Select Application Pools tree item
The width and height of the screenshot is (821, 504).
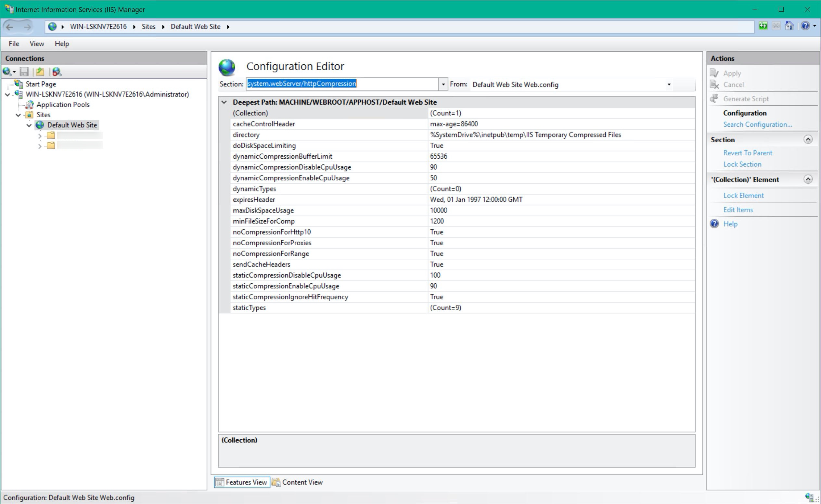click(63, 105)
